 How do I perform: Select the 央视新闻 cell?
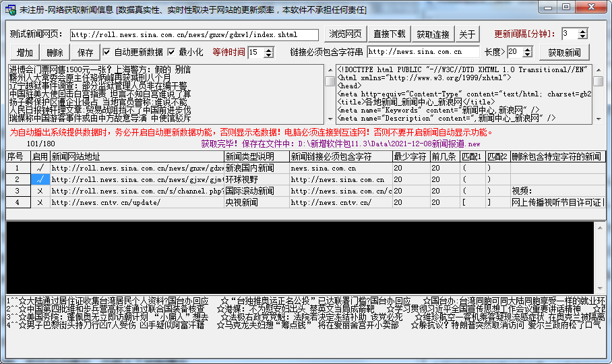pos(257,202)
